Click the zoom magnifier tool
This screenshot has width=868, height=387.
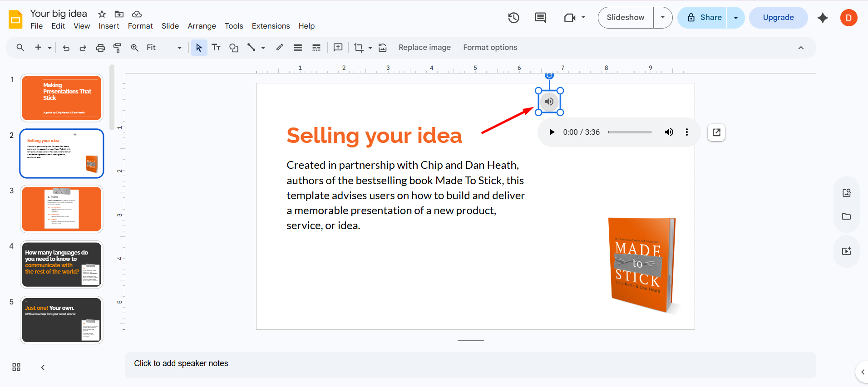(x=135, y=48)
